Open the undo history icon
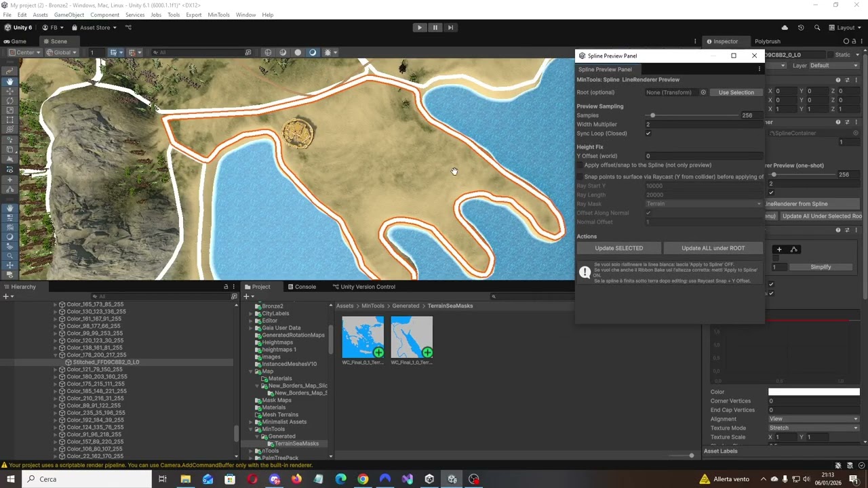868x488 pixels. tap(801, 28)
